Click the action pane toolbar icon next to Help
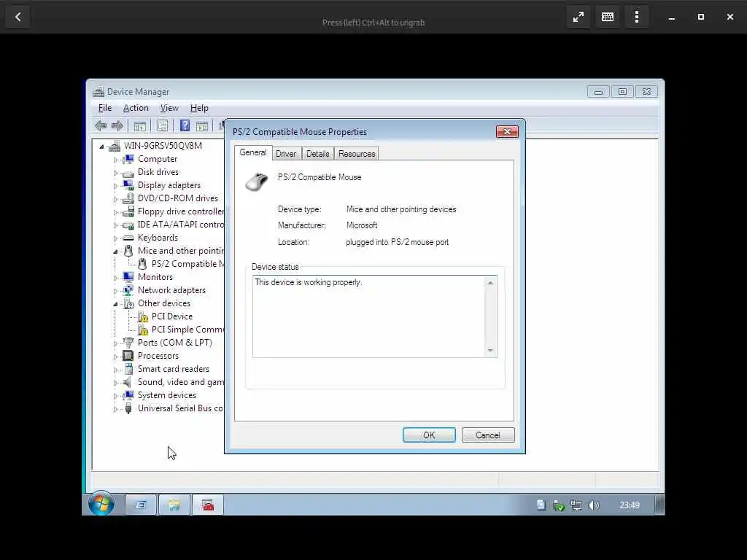This screenshot has width=747, height=560. 202,126
